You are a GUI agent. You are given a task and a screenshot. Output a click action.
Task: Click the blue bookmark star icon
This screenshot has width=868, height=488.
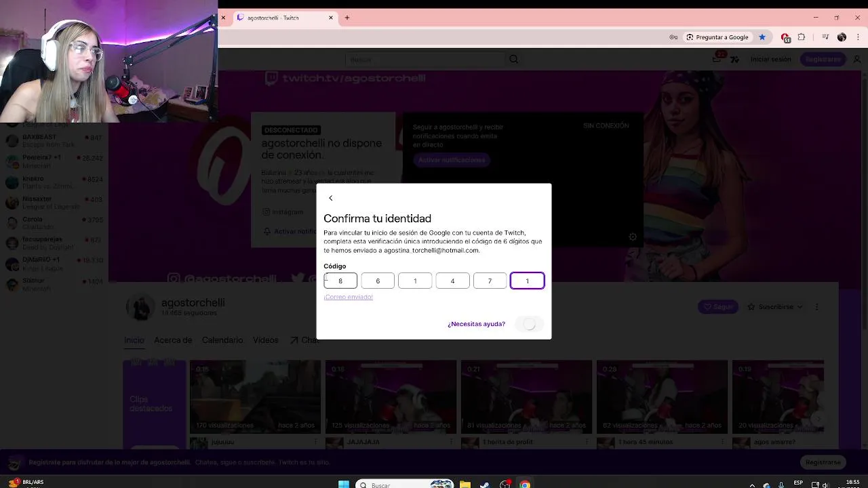pyautogui.click(x=762, y=37)
